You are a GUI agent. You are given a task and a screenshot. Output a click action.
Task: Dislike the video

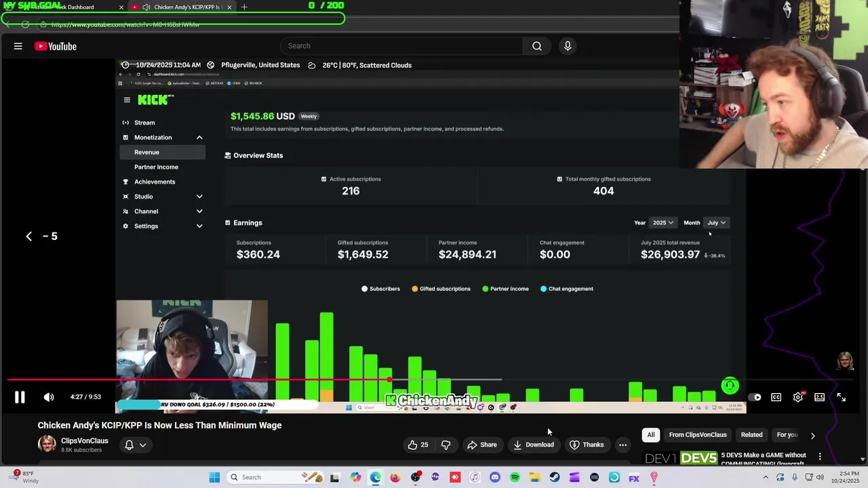click(x=446, y=445)
